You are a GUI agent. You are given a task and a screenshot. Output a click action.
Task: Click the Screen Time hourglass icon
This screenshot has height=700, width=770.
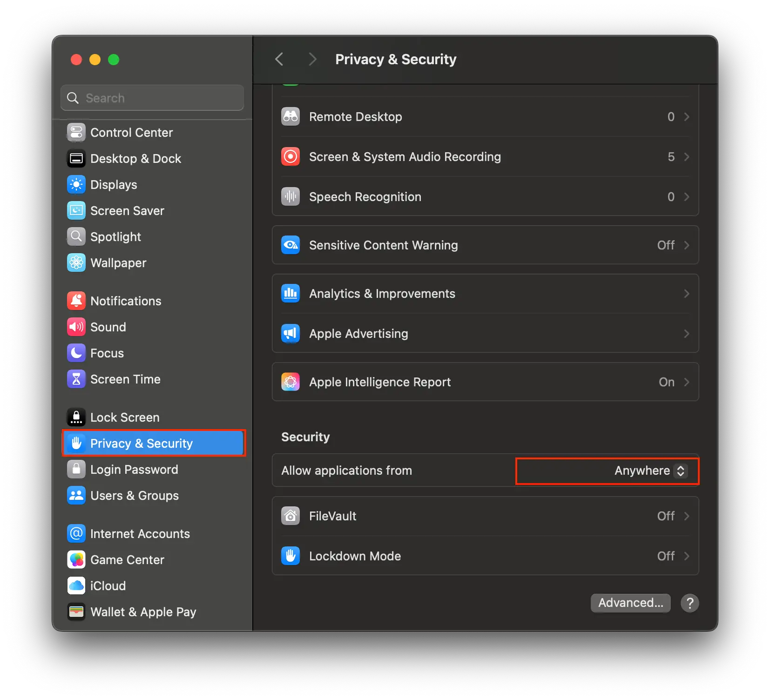[76, 379]
